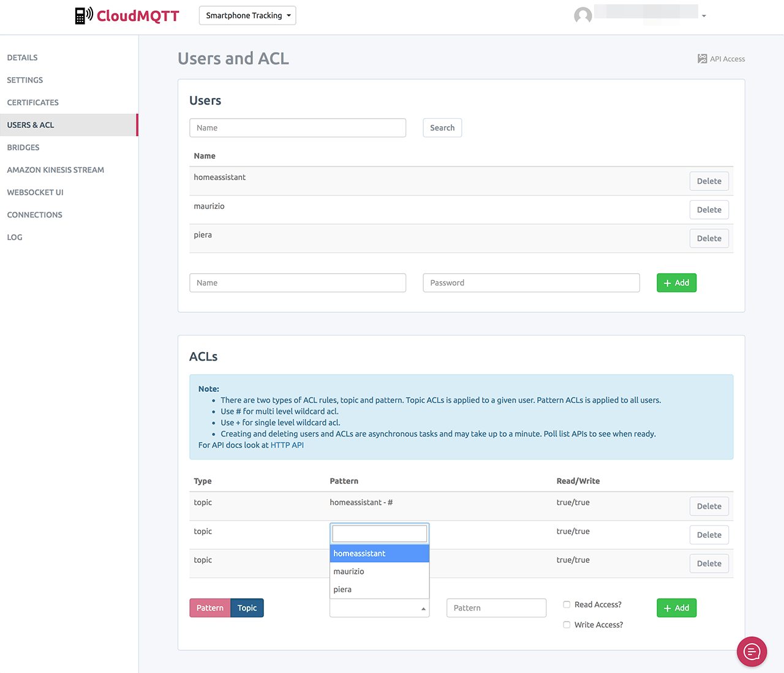Open the Settings sidebar page

(25, 80)
